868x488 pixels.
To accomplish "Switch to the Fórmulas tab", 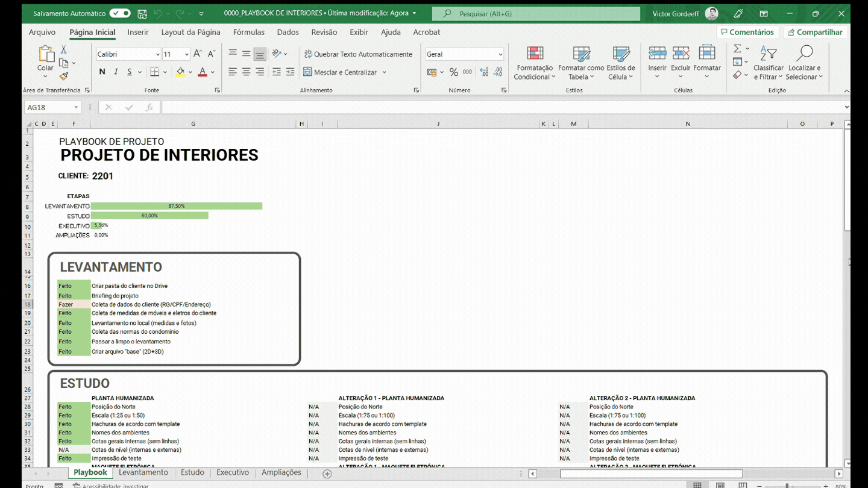I will pyautogui.click(x=249, y=33).
